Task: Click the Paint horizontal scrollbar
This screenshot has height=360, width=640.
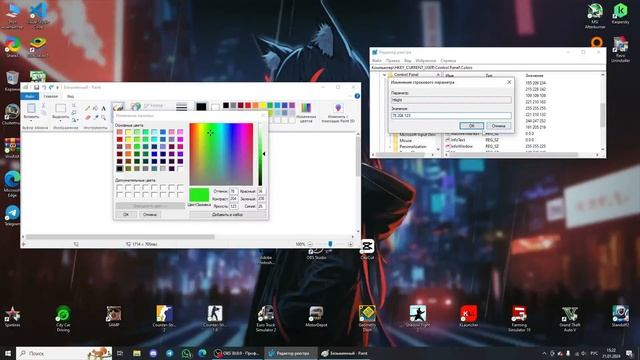Action: pos(120,236)
